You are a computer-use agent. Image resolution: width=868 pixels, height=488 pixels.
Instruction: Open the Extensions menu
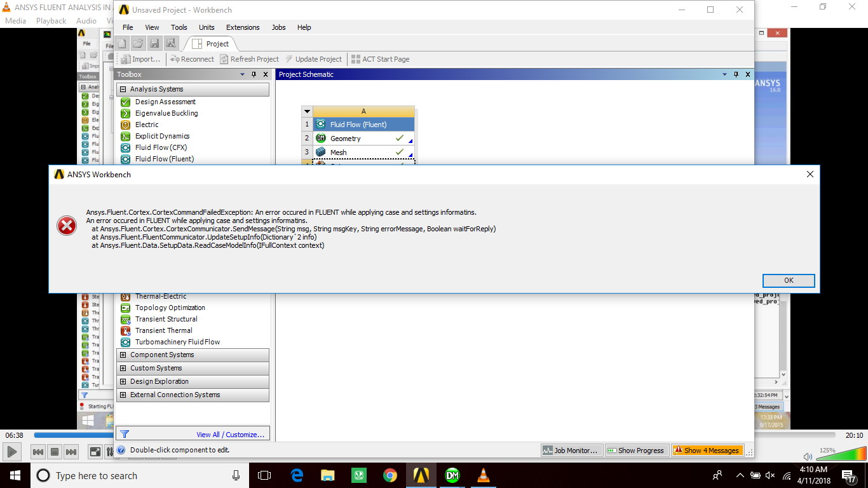click(x=243, y=27)
